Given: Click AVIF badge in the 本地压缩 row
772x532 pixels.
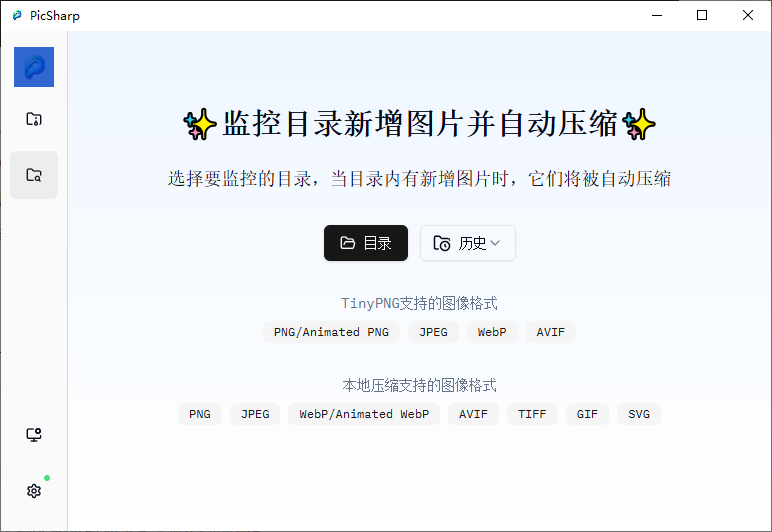Looking at the screenshot, I should (x=473, y=414).
